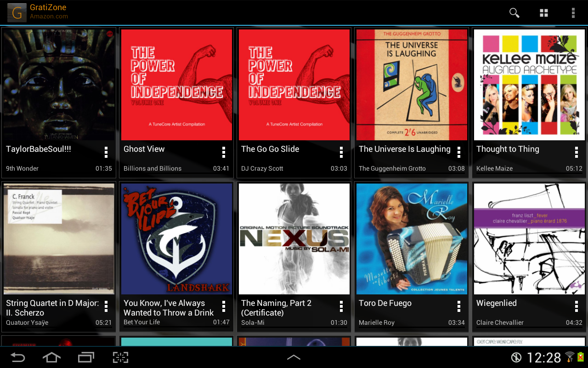This screenshot has height=368, width=588.
Task: Select the Wiegenlied title
Action: pyautogui.click(x=497, y=303)
